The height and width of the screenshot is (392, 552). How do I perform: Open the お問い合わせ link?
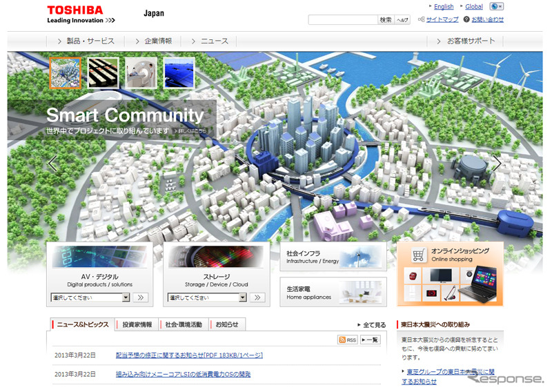click(488, 19)
